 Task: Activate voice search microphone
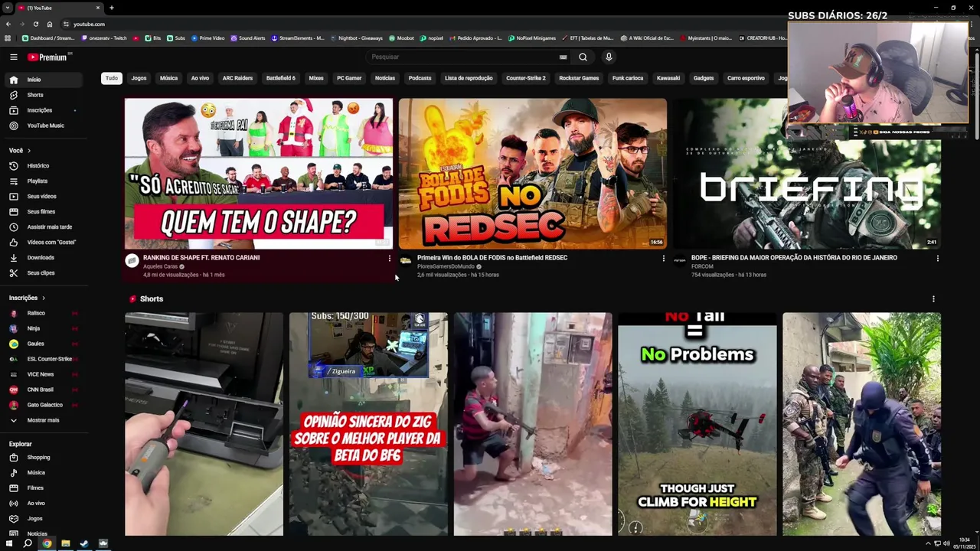point(609,57)
